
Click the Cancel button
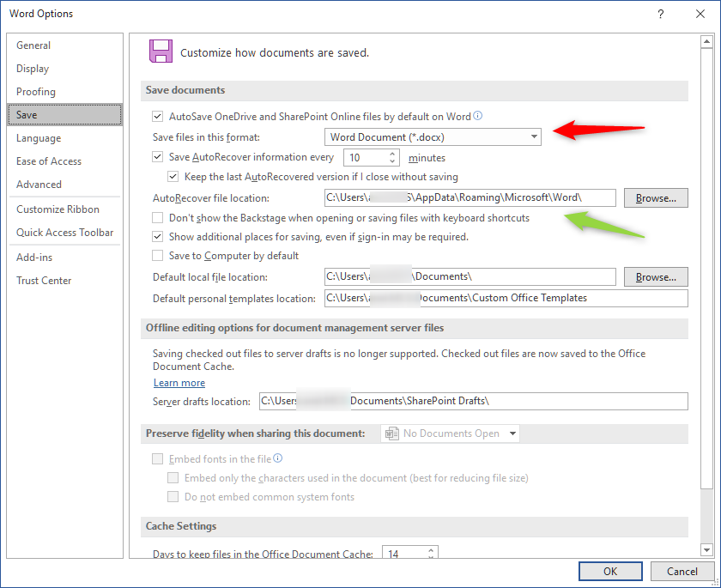click(x=682, y=571)
